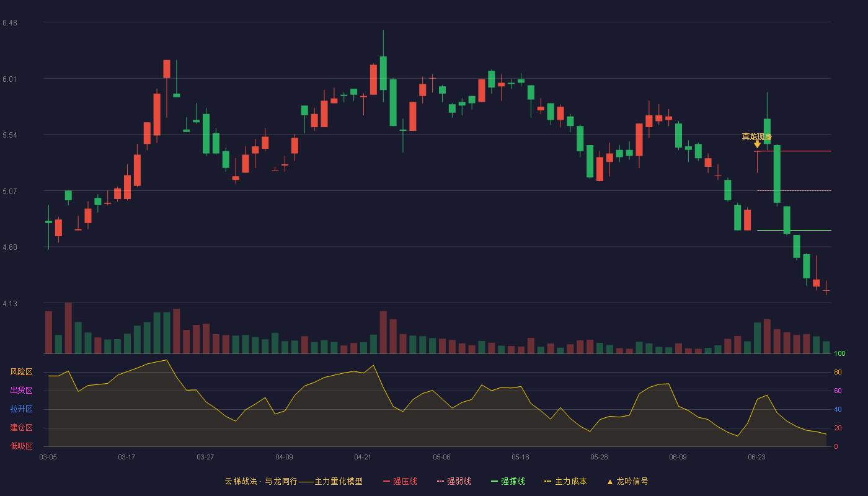Click the 云梯战法 main model legend title
This screenshot has height=496, width=868.
(x=293, y=481)
